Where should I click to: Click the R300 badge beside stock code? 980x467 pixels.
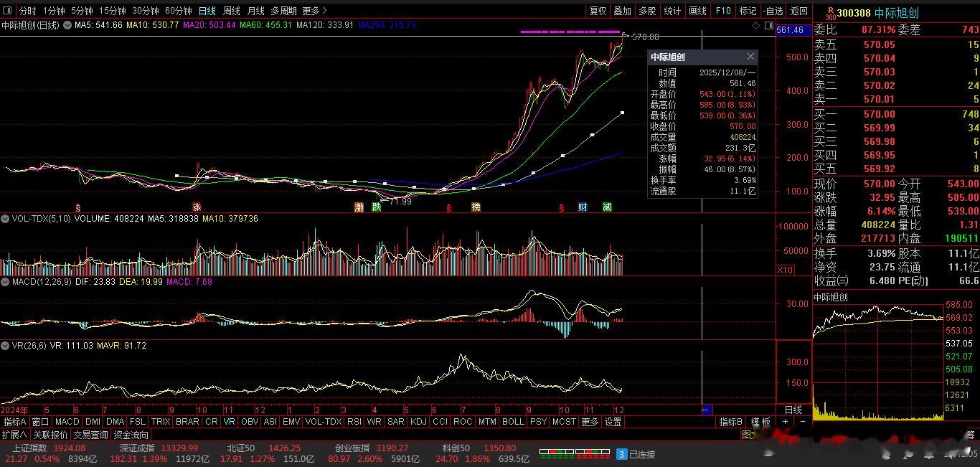(x=830, y=12)
